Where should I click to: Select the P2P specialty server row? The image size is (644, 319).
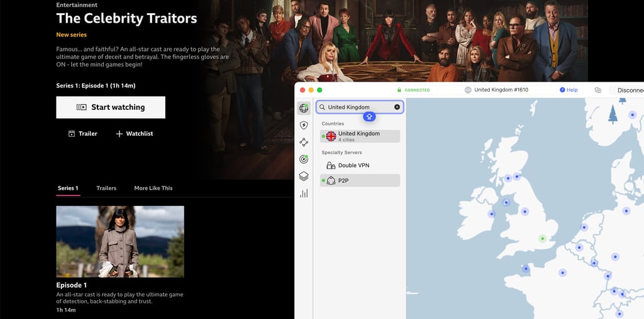tap(360, 180)
